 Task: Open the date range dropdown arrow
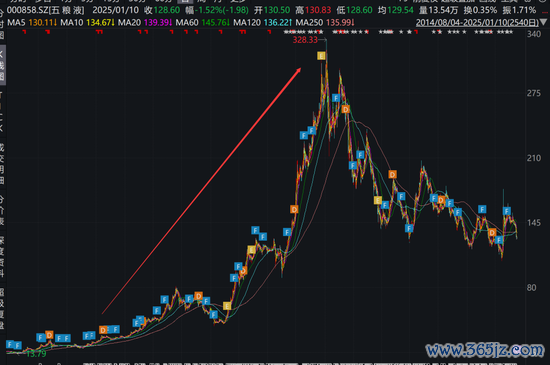click(x=543, y=22)
